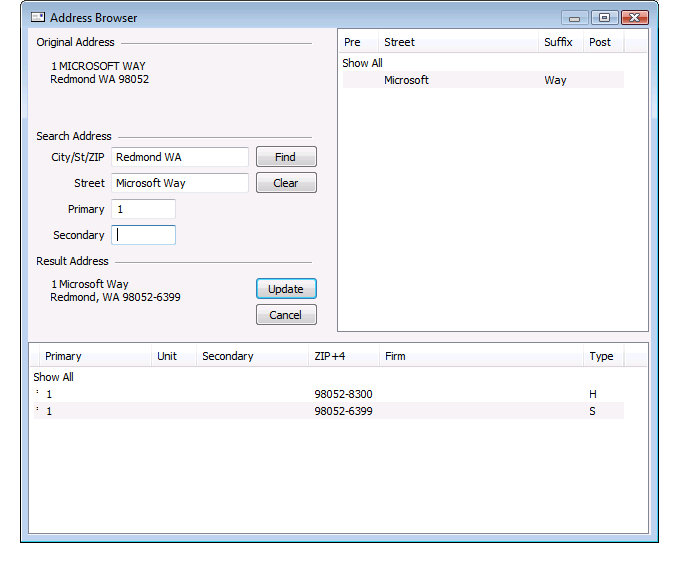Click the Suffix column header
Viewport: 680px width, 586px height.
click(x=561, y=42)
